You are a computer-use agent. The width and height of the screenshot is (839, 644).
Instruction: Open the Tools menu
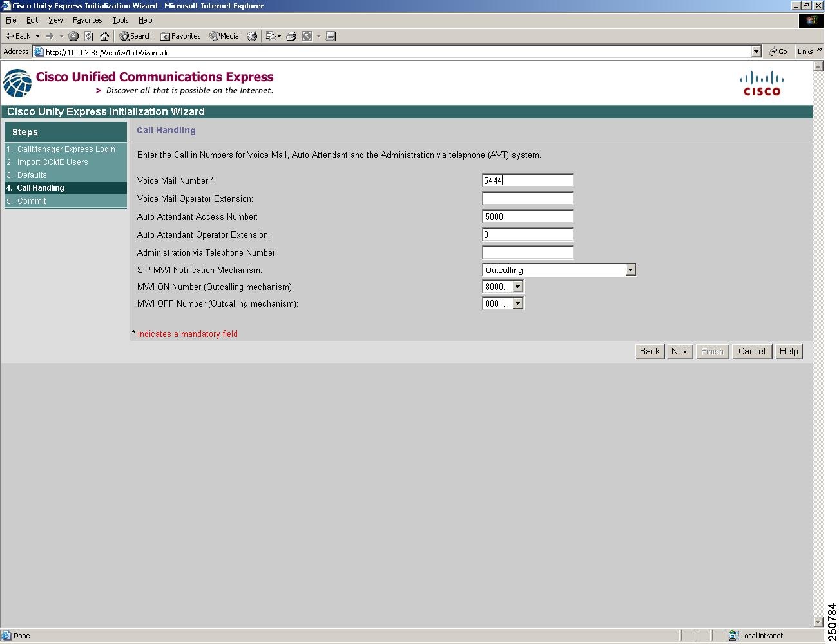click(121, 20)
